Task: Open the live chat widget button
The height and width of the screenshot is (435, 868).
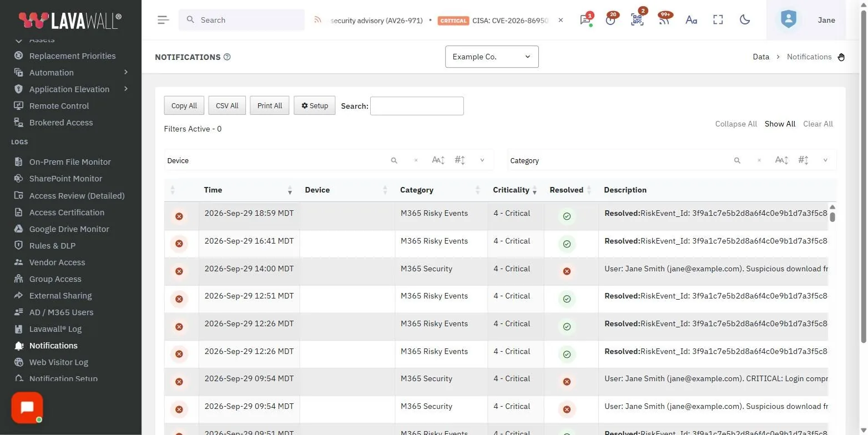Action: tap(27, 408)
